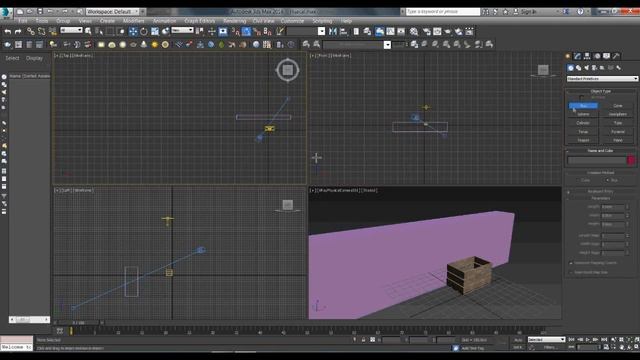Click the Redo arrow in main toolbar
640x360 pixels.
pos(18,31)
